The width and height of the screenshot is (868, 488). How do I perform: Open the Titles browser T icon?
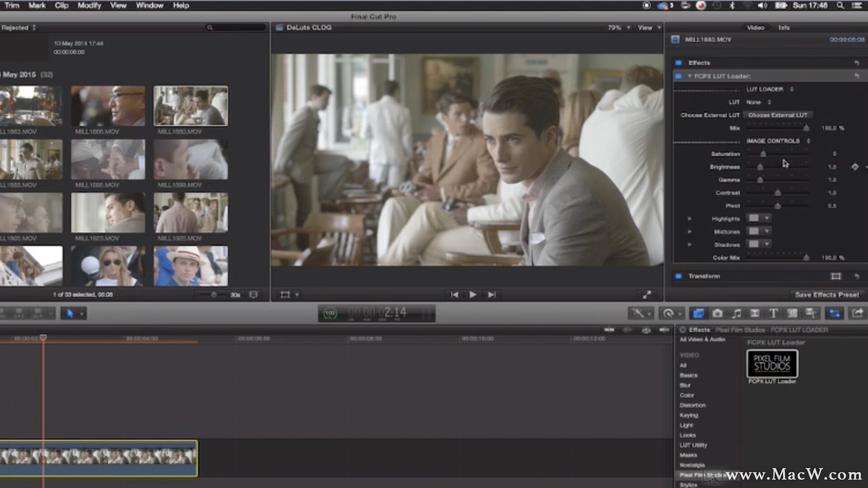point(774,313)
